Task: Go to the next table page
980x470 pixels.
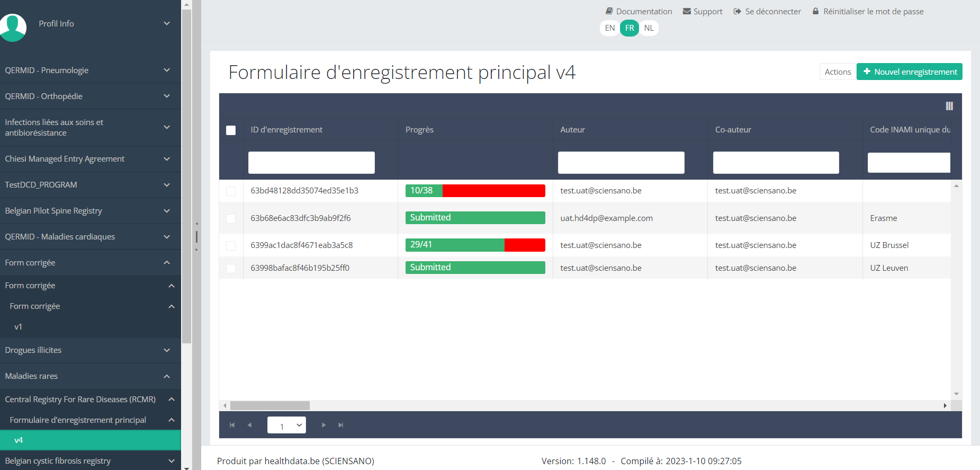Action: [323, 425]
